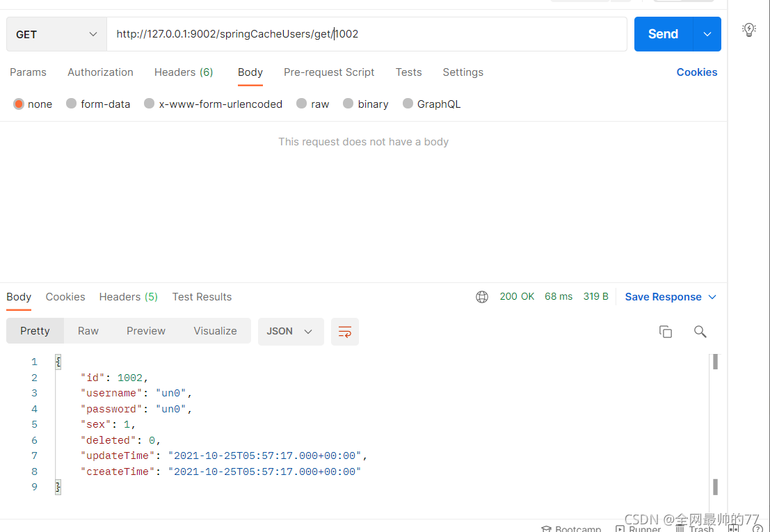Open the Runner from the status bar

point(638,527)
